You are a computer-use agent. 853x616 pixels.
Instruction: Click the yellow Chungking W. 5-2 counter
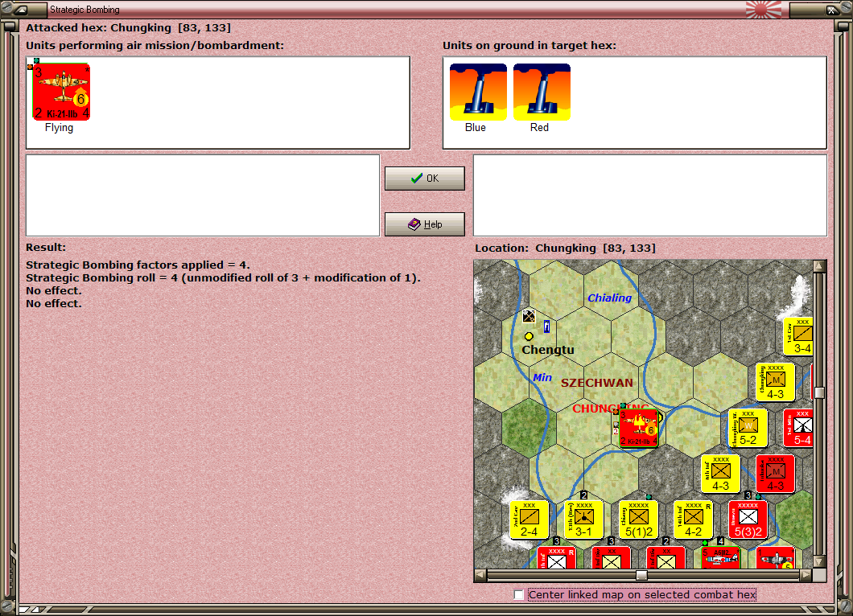click(748, 429)
